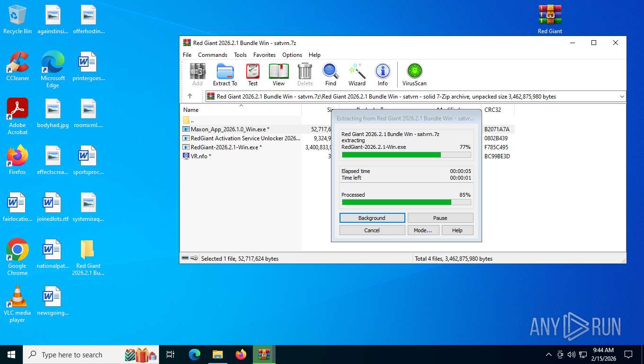The image size is (644, 364).
Task: Open File Explorer from taskbar
Action: tap(217, 355)
